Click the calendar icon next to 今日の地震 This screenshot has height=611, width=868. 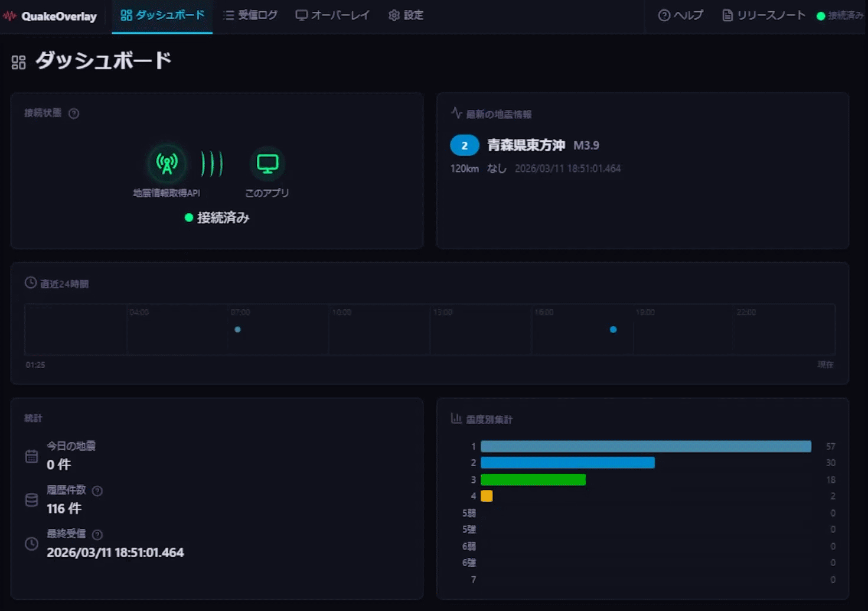coord(32,456)
